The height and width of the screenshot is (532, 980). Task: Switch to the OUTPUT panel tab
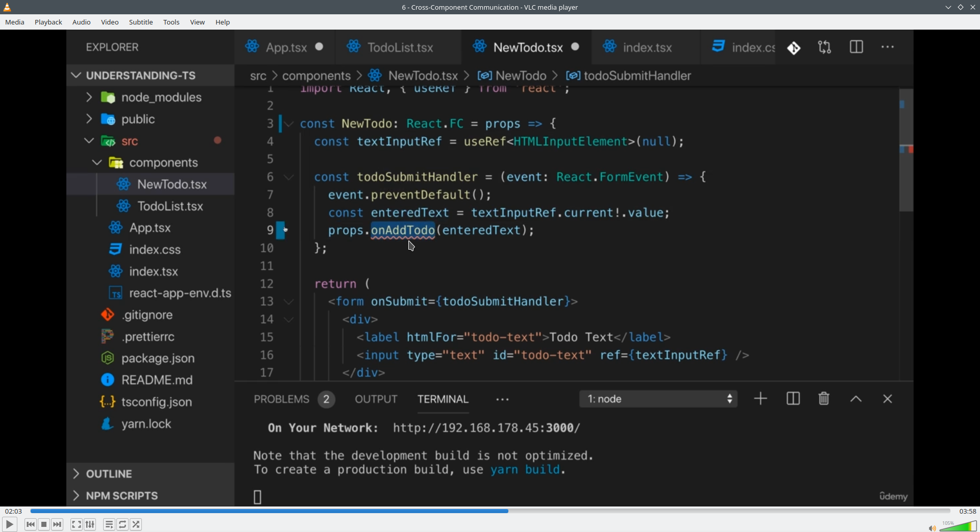click(376, 399)
